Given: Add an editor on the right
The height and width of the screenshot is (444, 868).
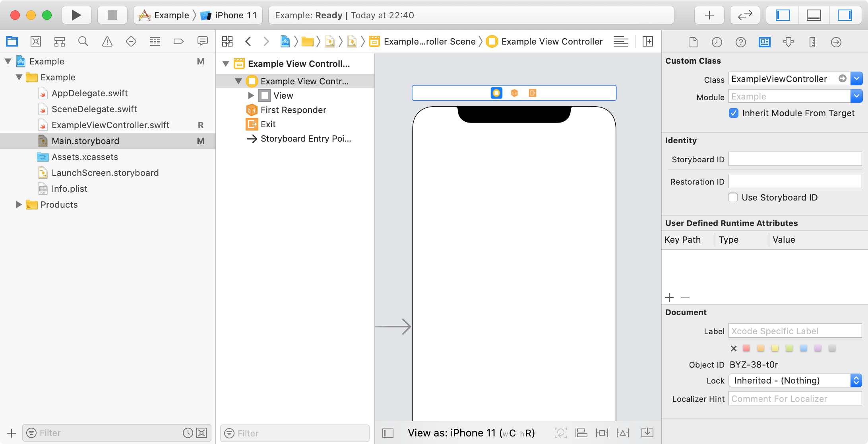Looking at the screenshot, I should click(x=648, y=41).
